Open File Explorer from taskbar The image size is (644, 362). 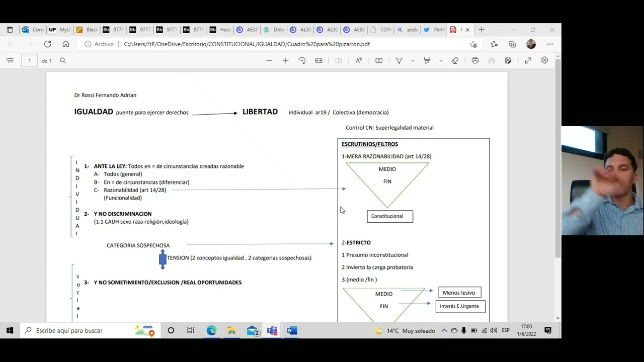231,330
